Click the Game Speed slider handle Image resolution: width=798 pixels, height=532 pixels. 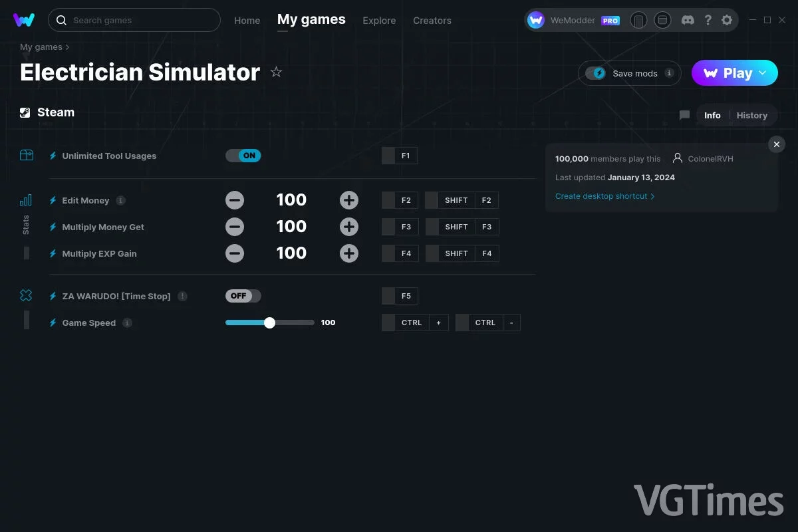[x=269, y=323]
